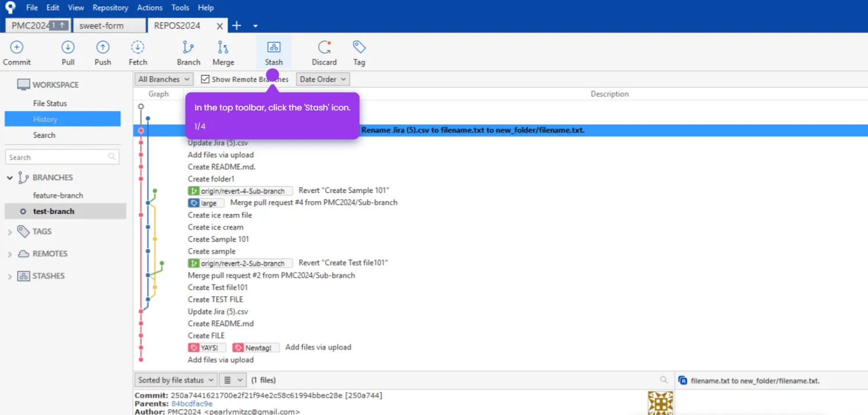Toggle Show Remote Branches checkbox
The image size is (868, 415).
[x=205, y=79]
